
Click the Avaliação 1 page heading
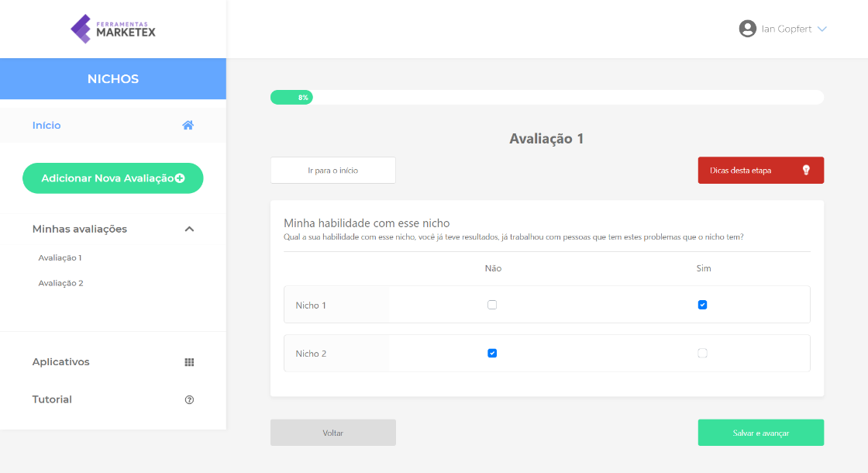pyautogui.click(x=546, y=139)
